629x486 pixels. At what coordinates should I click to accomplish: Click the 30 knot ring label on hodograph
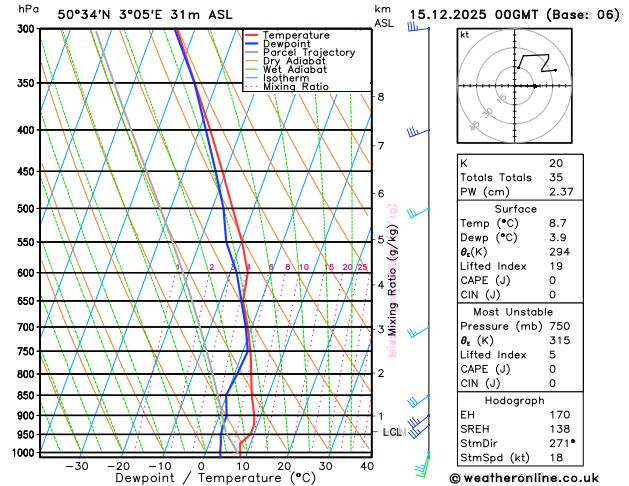coord(488,113)
